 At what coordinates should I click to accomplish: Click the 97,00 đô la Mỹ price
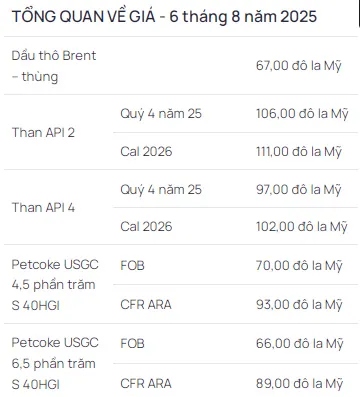299,190
